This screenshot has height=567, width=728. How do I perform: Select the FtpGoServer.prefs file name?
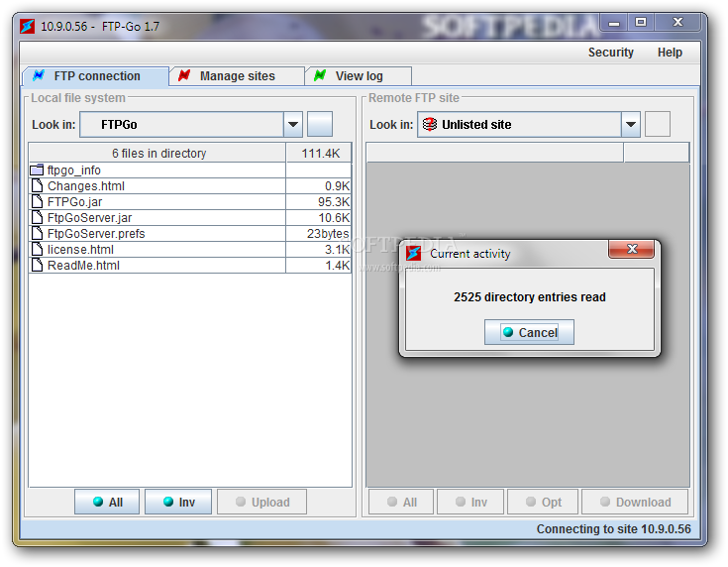tap(96, 233)
